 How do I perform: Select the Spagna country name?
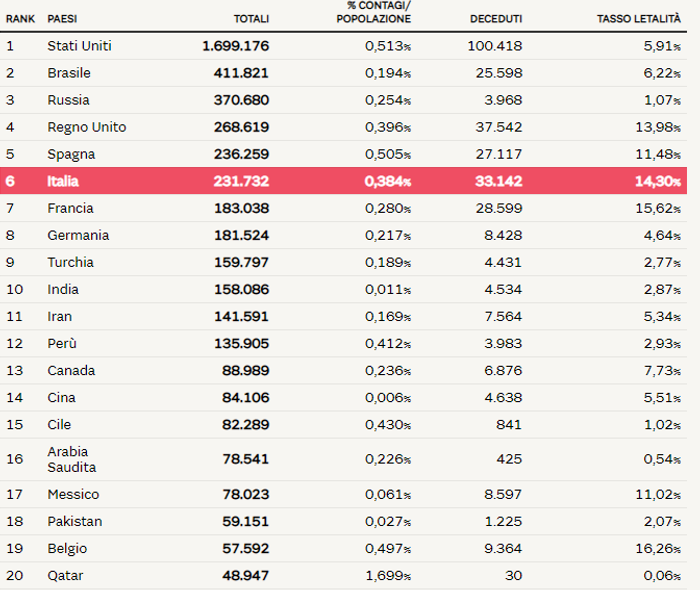coord(71,154)
